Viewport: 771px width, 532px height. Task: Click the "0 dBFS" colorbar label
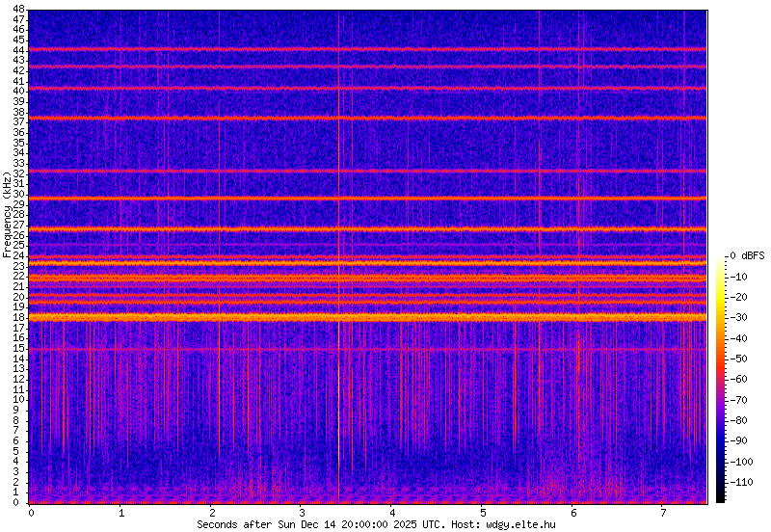point(747,255)
